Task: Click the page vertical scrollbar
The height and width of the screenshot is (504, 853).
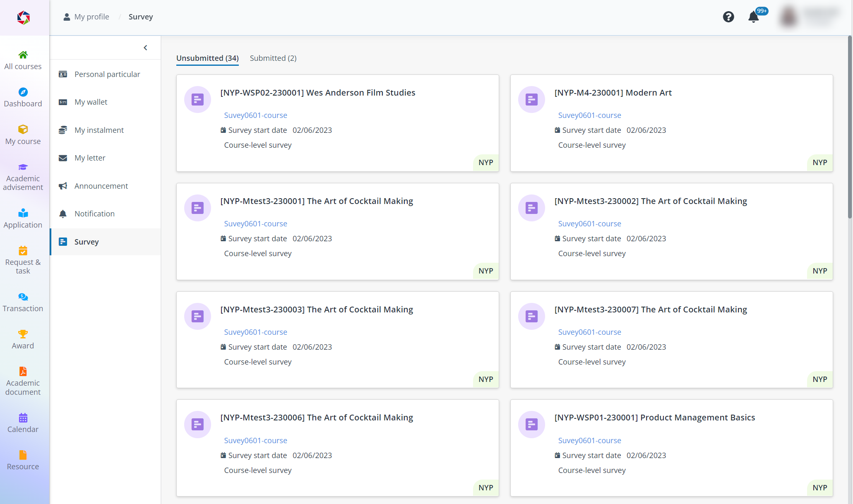Action: 850,127
